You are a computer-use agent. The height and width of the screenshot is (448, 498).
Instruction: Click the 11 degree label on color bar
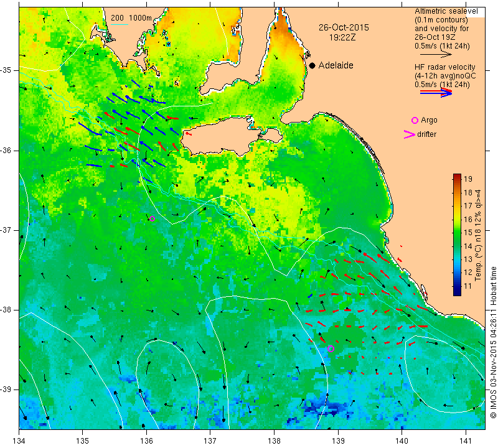click(468, 286)
